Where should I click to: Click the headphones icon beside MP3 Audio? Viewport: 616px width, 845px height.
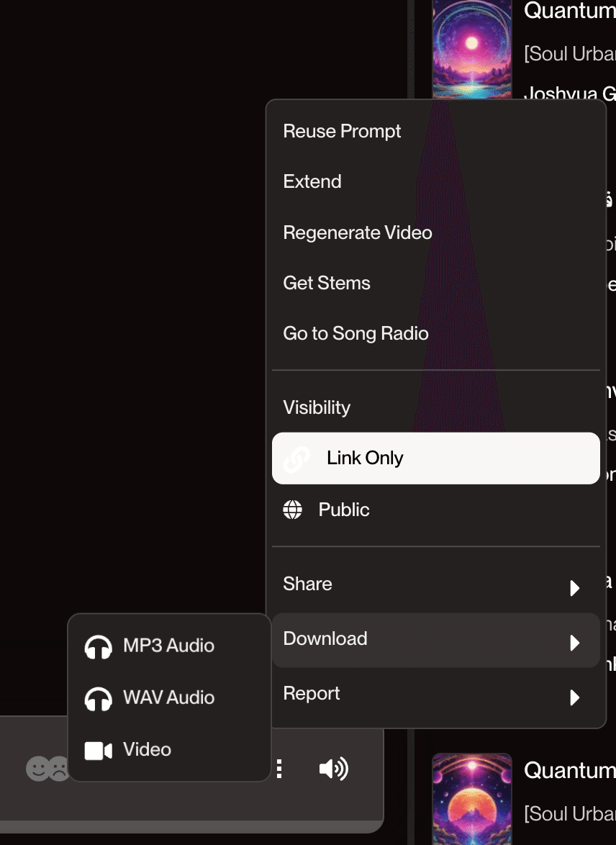coord(98,646)
